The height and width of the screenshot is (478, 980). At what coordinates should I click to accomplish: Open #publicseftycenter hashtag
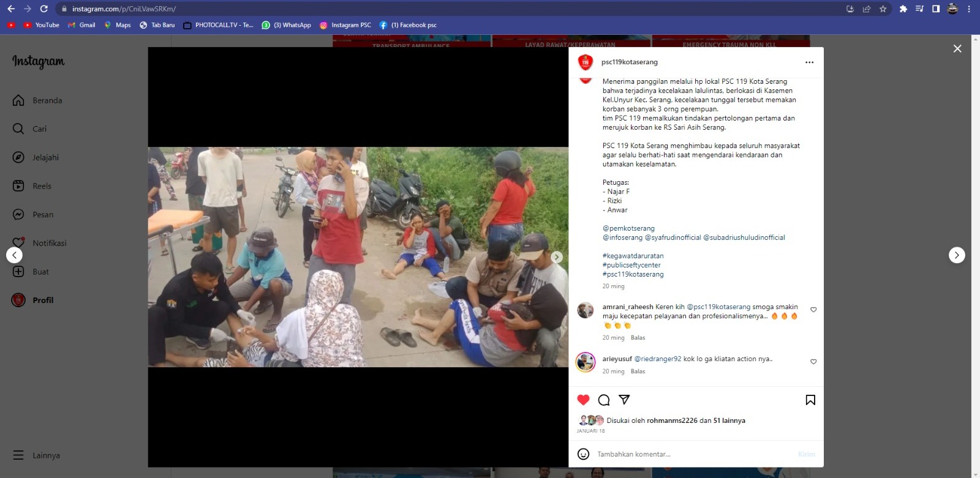pyautogui.click(x=631, y=265)
